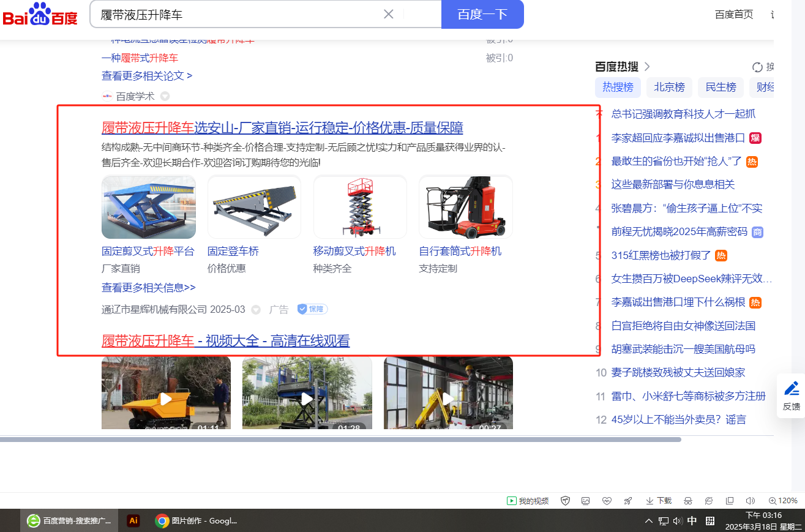
Task: Click the 固定剪叉式升降平台 text link
Action: point(148,252)
